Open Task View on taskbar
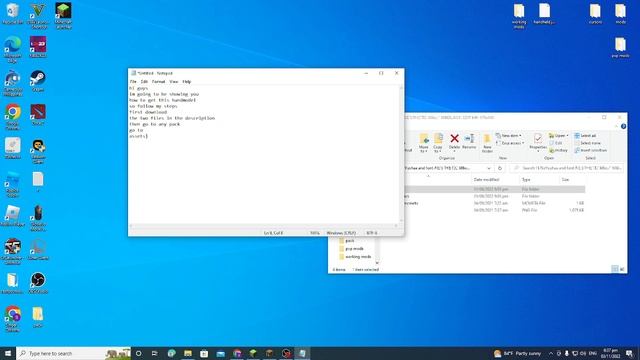This screenshot has height=360, width=640. (155, 353)
